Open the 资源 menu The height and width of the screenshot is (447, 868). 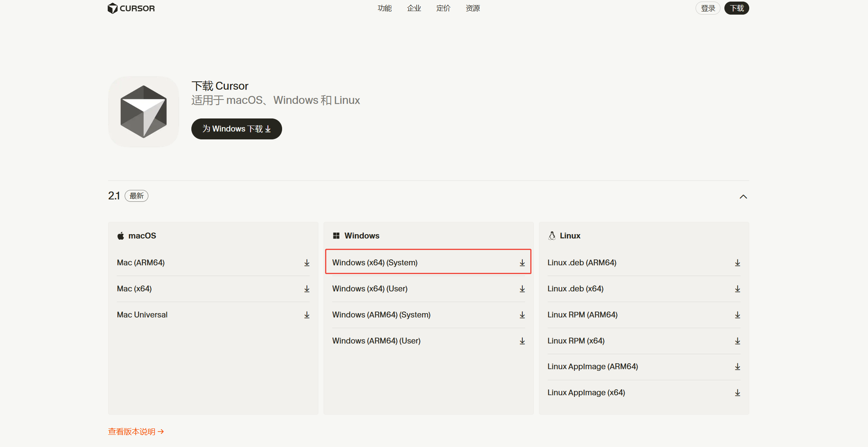click(x=472, y=8)
